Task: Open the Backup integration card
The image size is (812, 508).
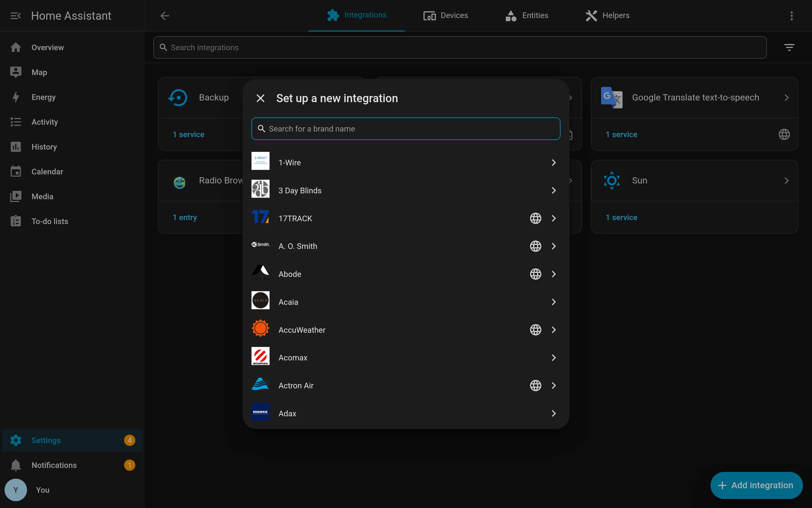Action: pyautogui.click(x=201, y=97)
